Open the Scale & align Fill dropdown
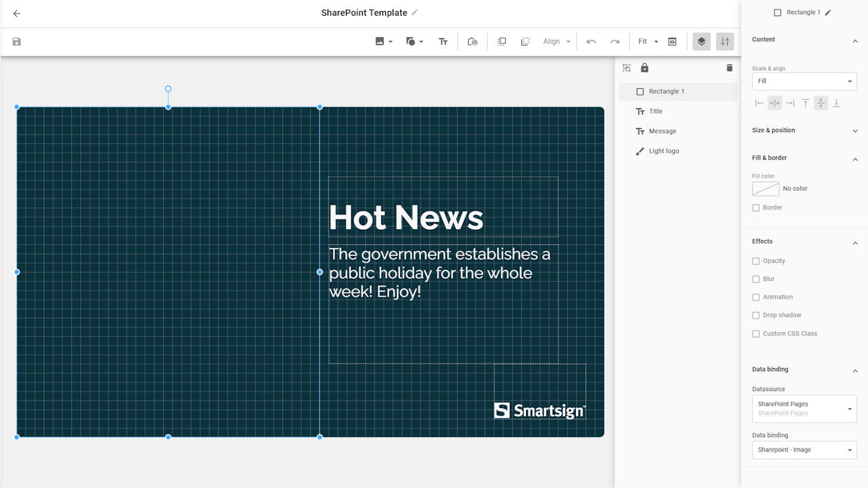 [x=804, y=81]
